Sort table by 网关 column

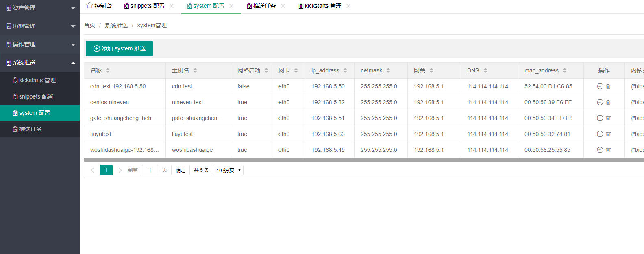431,70
